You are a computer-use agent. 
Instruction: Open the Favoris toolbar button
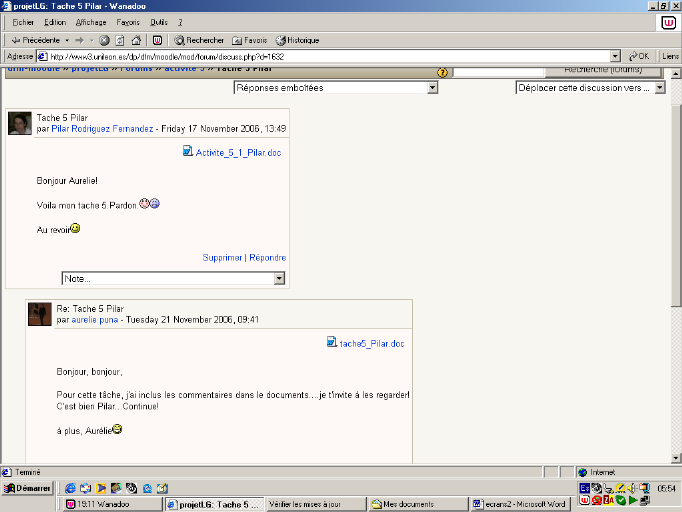click(249, 40)
